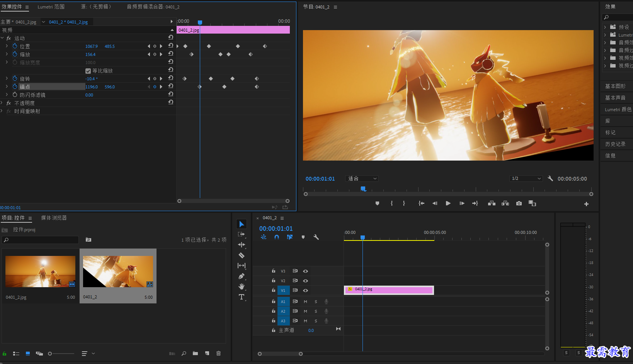Select the Razor tool
This screenshot has height=364, width=633.
(x=242, y=255)
